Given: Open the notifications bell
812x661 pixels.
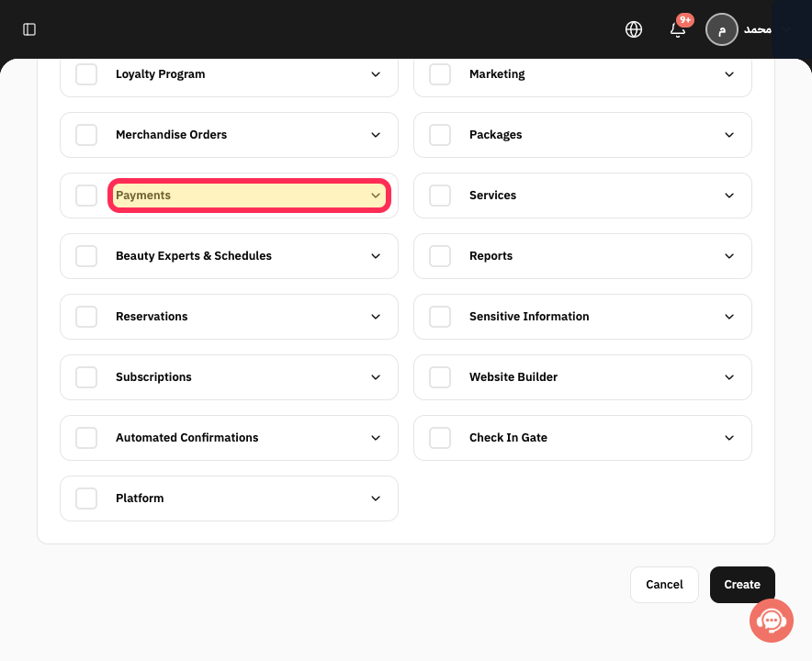Looking at the screenshot, I should [678, 29].
